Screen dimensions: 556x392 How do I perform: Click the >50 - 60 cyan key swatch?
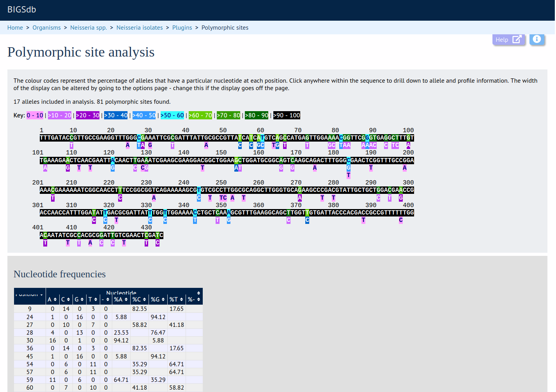(172, 115)
